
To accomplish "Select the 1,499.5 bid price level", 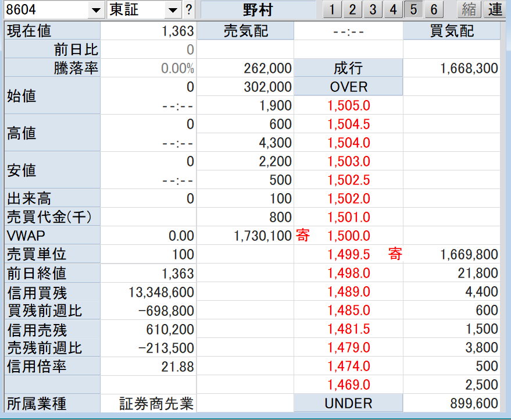I will pos(348,255).
